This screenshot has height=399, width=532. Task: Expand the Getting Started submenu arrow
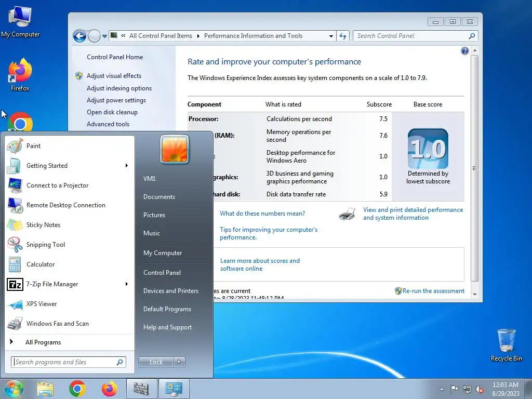click(x=127, y=166)
